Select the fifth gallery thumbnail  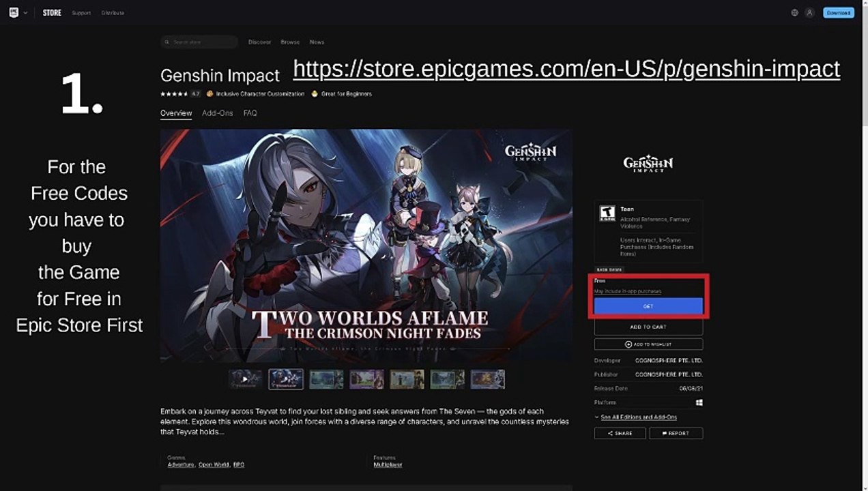[x=407, y=379]
